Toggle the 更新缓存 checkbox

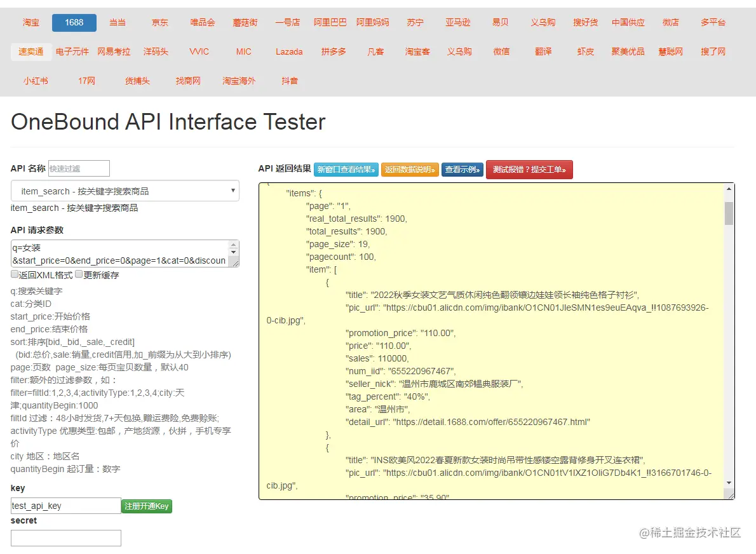[79, 274]
